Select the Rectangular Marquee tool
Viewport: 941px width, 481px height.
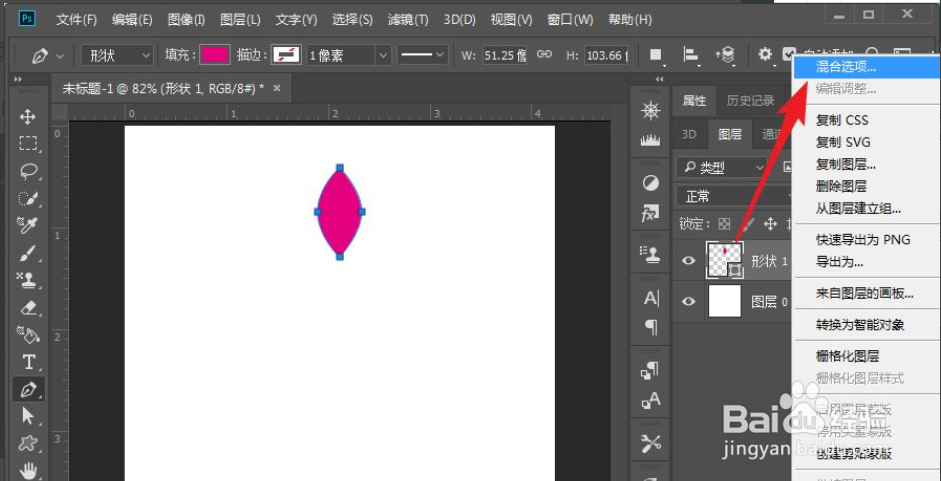[28, 143]
